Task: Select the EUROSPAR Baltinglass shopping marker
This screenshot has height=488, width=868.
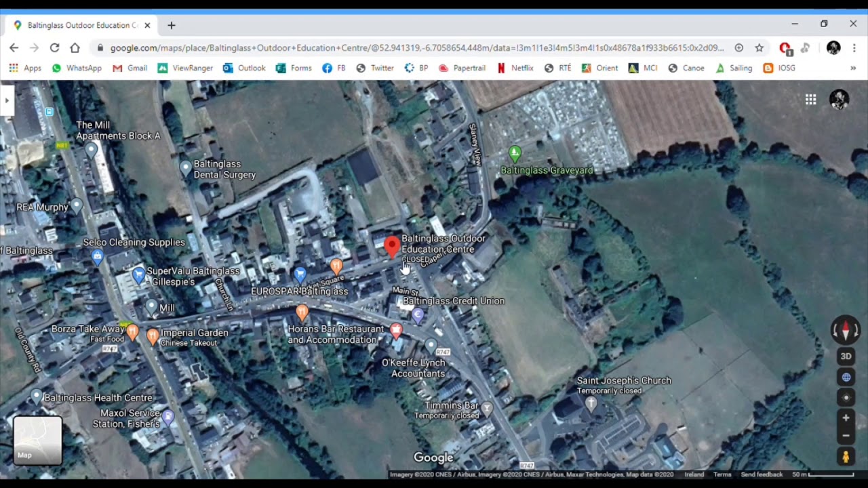Action: click(300, 274)
